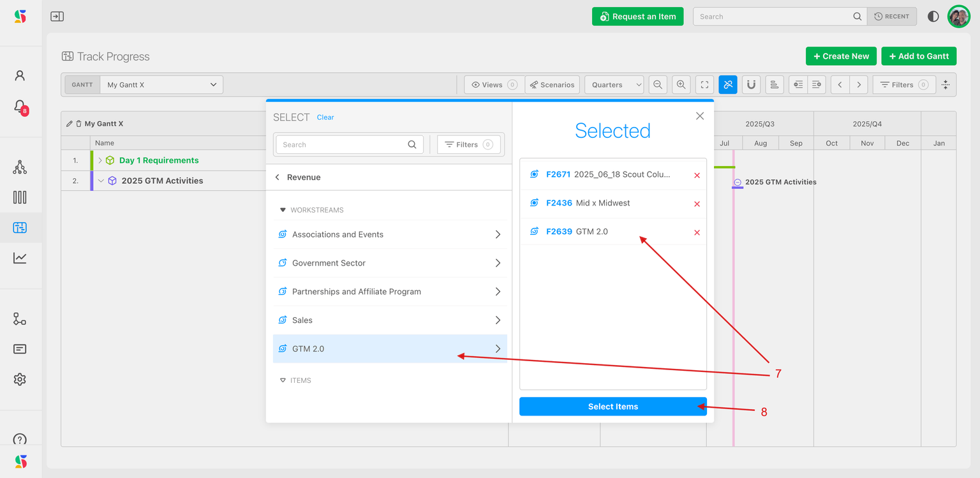Toggle dark mode contrast icon
The image size is (980, 478).
tap(933, 17)
